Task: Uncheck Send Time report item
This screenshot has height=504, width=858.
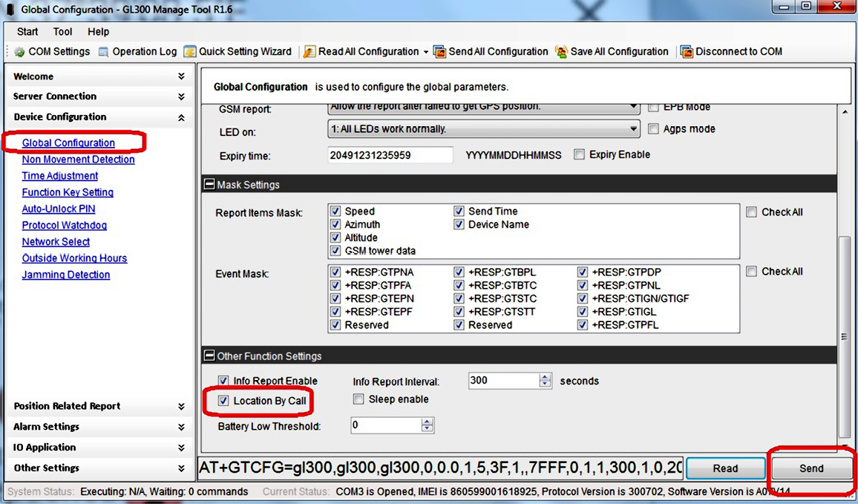Action: tap(459, 212)
